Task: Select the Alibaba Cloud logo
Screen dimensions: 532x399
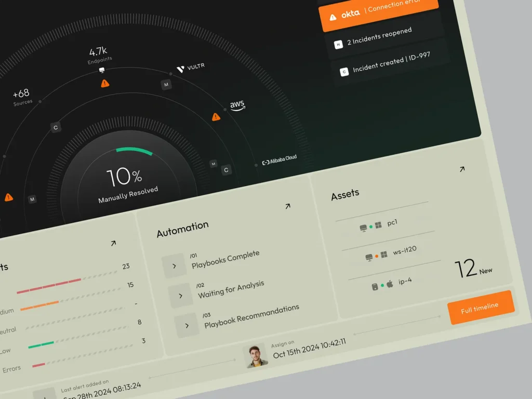Action: (280, 160)
